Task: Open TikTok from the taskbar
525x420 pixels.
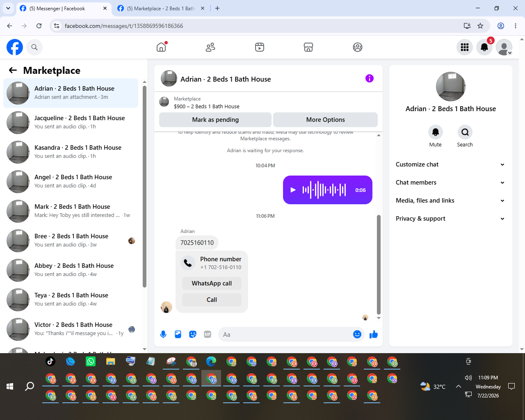Action: [50, 361]
